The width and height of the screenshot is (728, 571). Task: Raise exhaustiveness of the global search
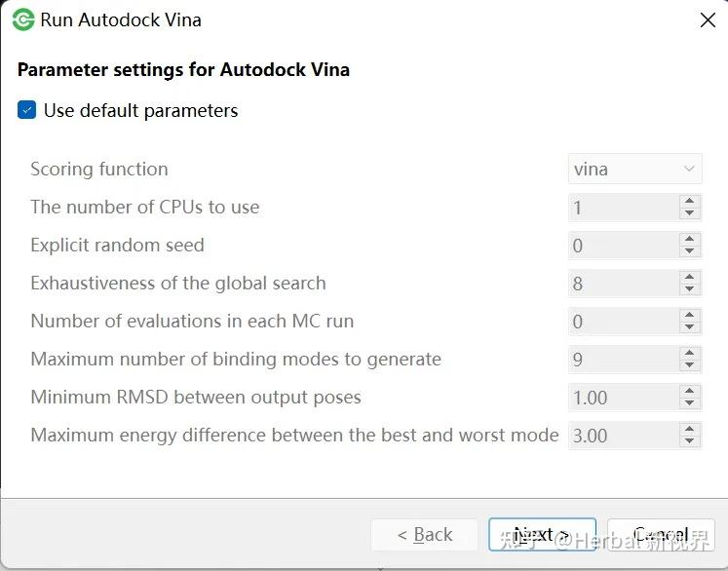pyautogui.click(x=689, y=277)
